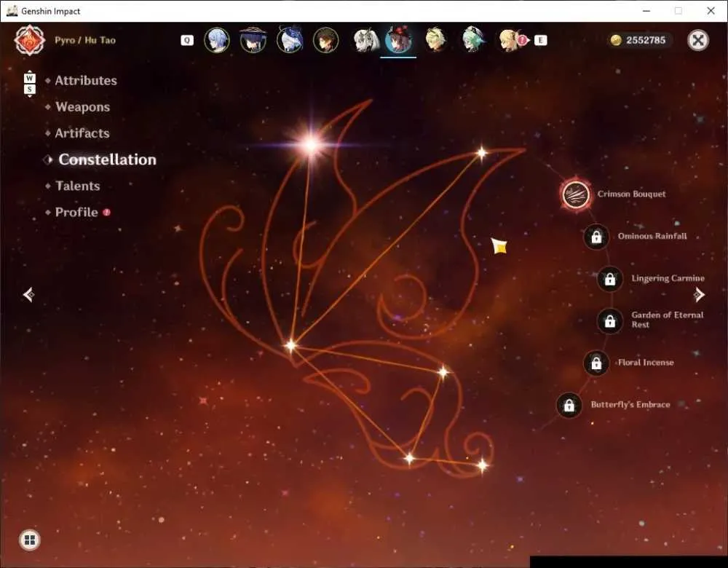The image size is (728, 568).
Task: Open the Artifacts menu
Action: (x=82, y=133)
